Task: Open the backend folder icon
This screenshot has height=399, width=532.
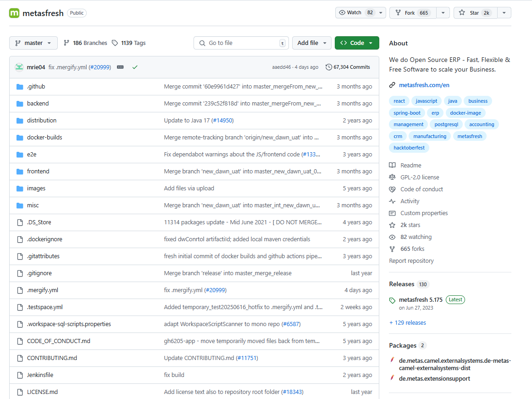Action: [x=20, y=104]
